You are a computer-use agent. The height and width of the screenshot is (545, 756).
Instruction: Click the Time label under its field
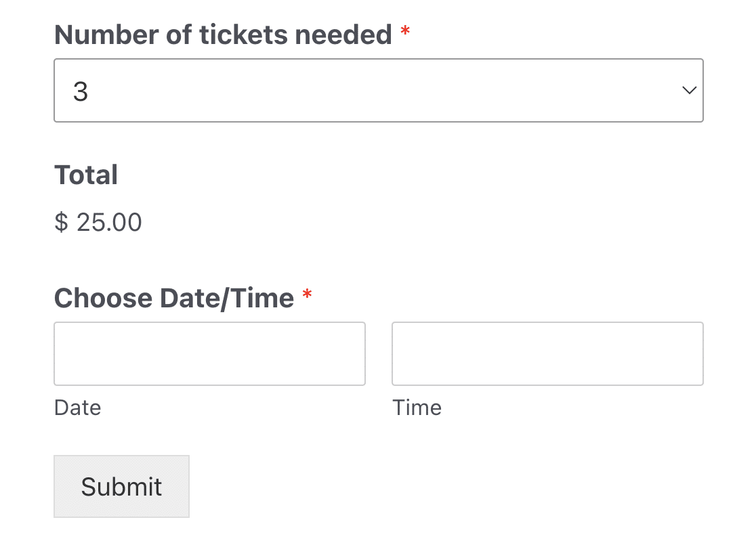coord(417,408)
